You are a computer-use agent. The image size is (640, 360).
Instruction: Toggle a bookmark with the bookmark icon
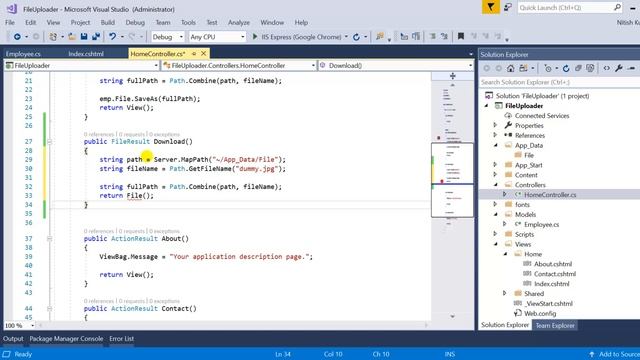(x=461, y=37)
